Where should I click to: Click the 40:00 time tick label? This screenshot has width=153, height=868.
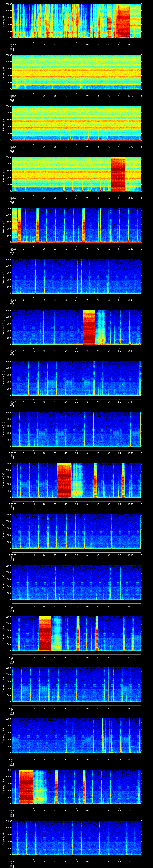(x=130, y=657)
